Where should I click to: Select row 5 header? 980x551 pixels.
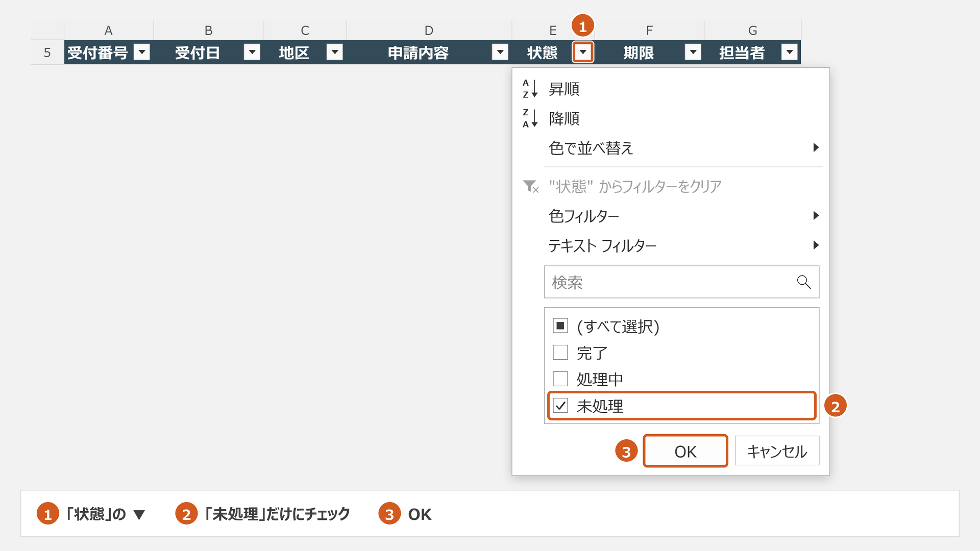(x=47, y=53)
